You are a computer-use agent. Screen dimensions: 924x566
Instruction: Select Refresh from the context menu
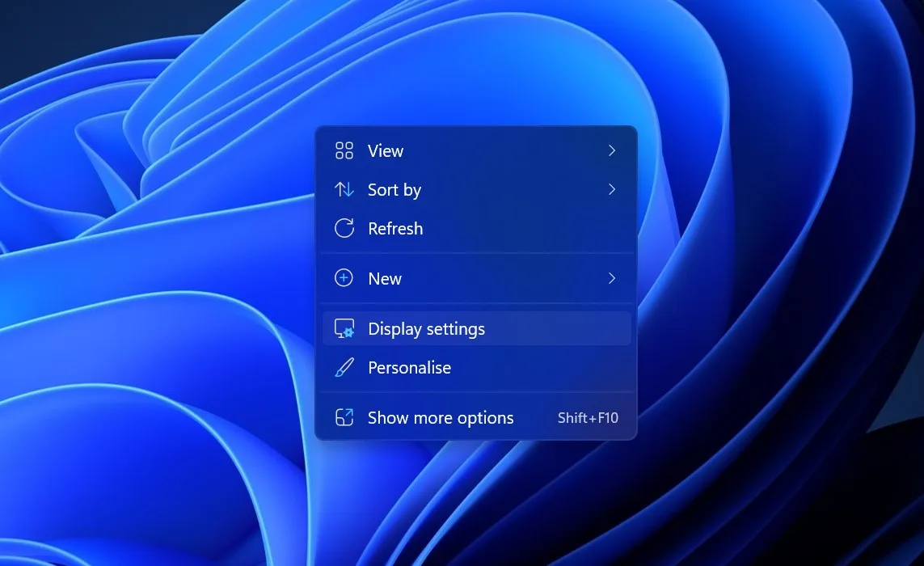476,228
